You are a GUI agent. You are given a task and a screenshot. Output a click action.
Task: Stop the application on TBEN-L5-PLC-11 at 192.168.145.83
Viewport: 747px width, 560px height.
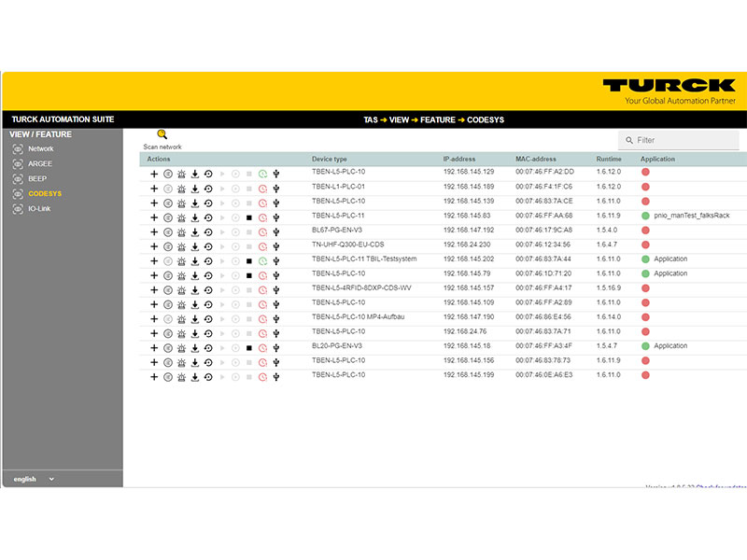pos(249,218)
